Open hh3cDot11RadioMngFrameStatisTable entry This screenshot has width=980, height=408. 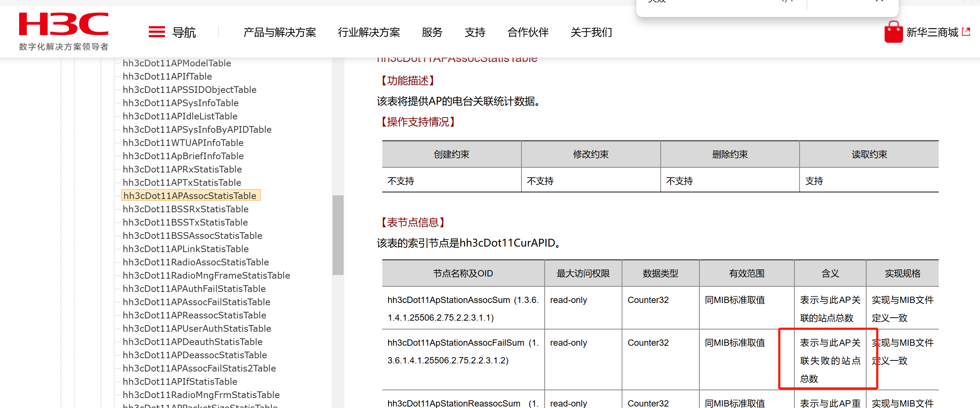click(x=206, y=275)
